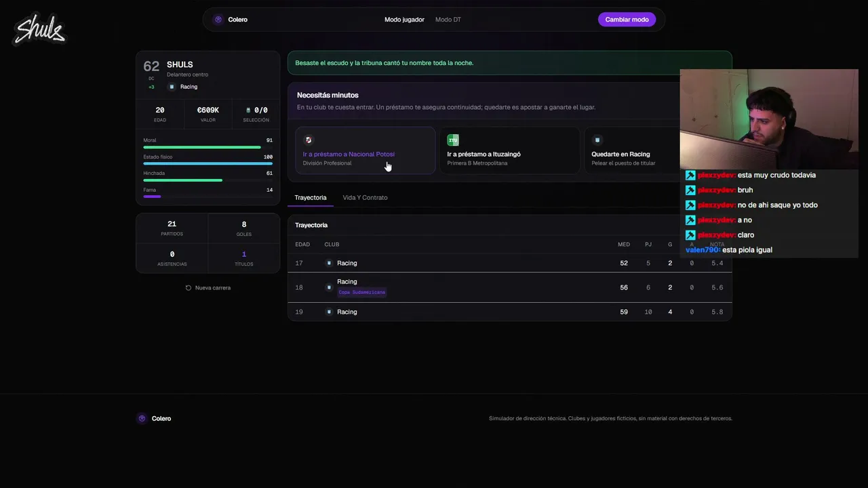This screenshot has height=488, width=868.
Task: Click the €609K market value
Action: [208, 110]
